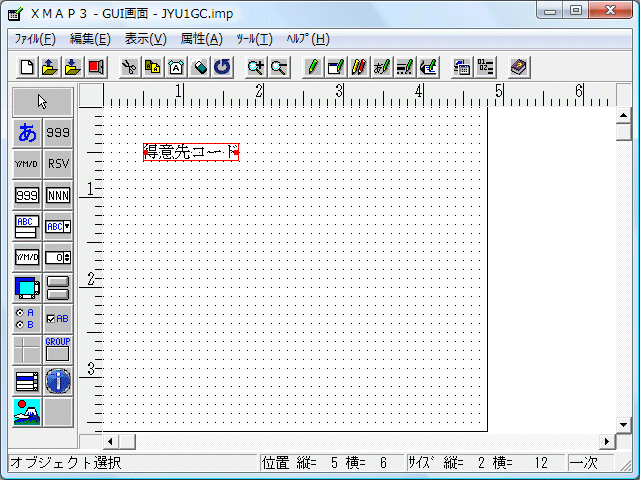Select the cross grid lines tool

(27, 350)
